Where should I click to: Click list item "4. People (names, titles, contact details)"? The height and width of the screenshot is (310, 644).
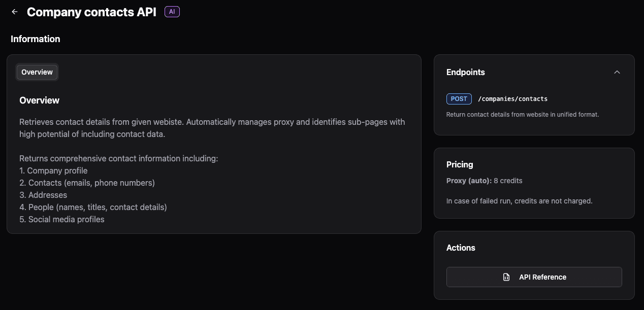[93, 207]
